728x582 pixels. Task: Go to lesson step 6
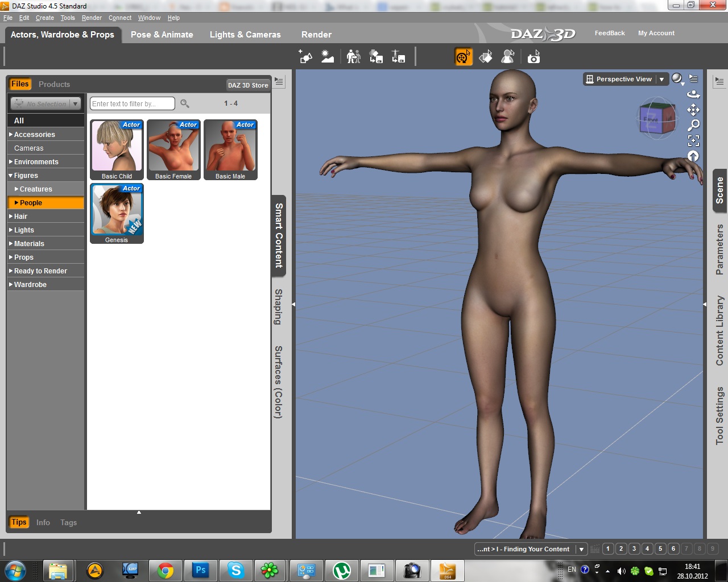click(673, 549)
